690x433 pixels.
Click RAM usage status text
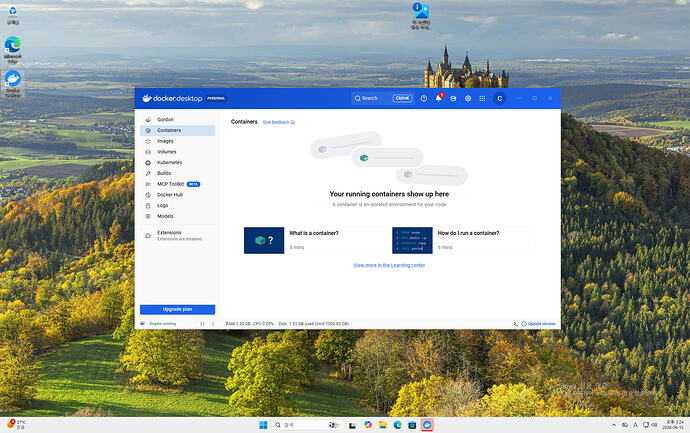pos(238,324)
